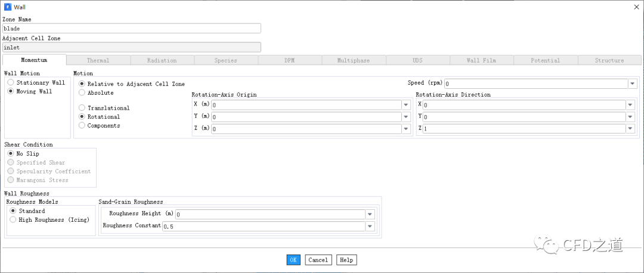Open the Help button

click(x=346, y=260)
